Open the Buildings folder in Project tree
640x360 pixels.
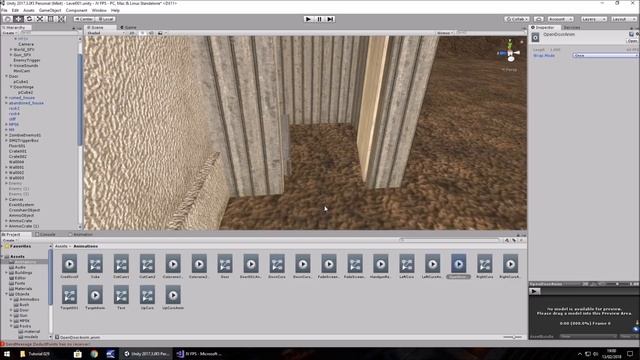pos(23,272)
